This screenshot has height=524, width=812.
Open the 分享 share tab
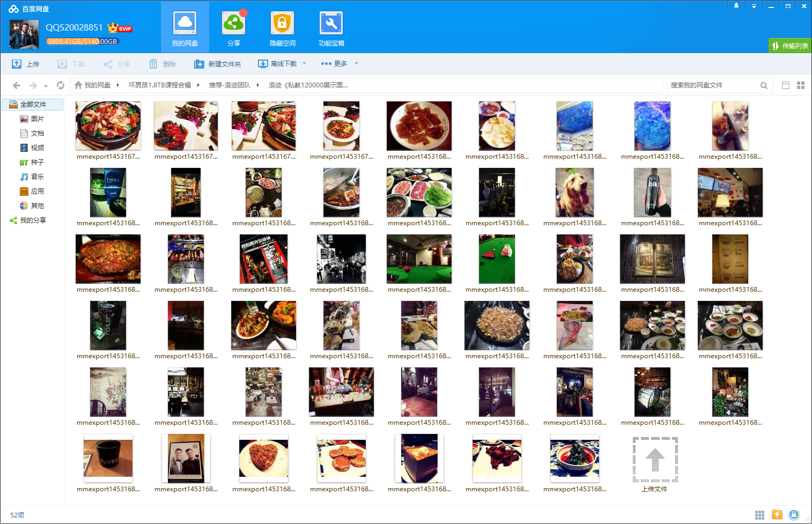click(x=233, y=27)
